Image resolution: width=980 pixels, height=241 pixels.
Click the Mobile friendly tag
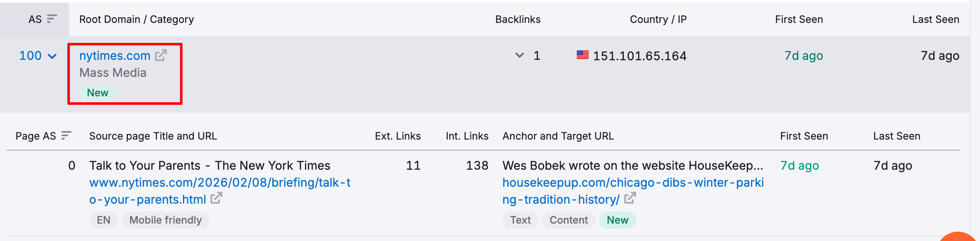(166, 220)
